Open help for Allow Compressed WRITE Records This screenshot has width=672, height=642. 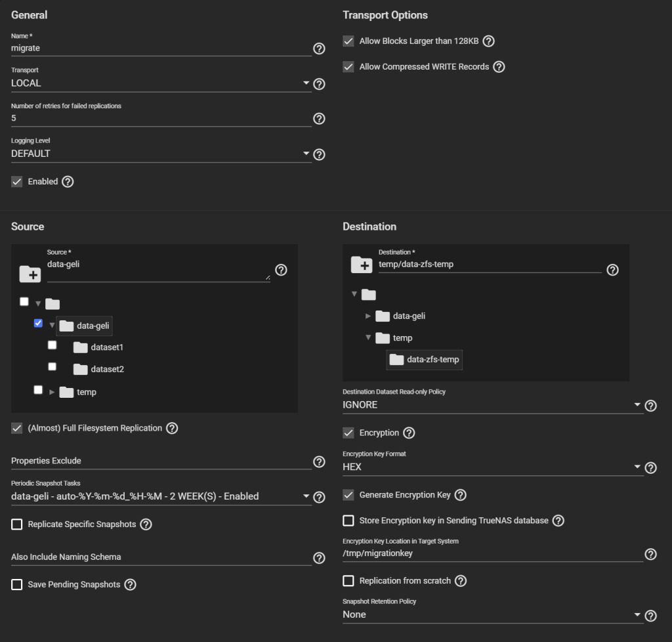point(499,66)
